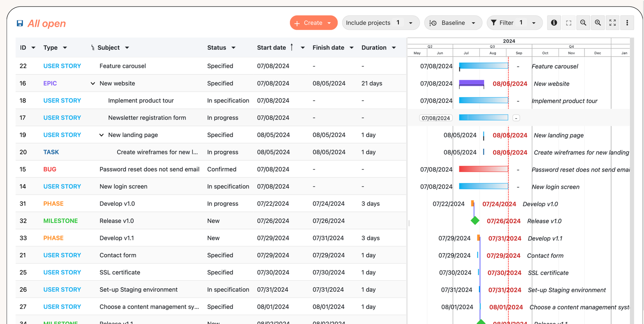
Task: Open work package ID 16
Action: coord(23,83)
